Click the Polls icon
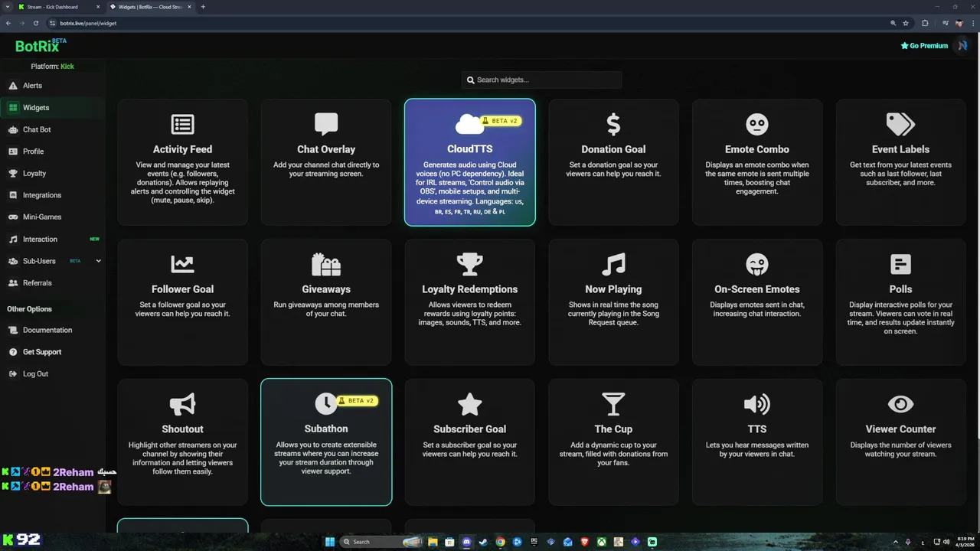This screenshot has height=551, width=980. (900, 264)
